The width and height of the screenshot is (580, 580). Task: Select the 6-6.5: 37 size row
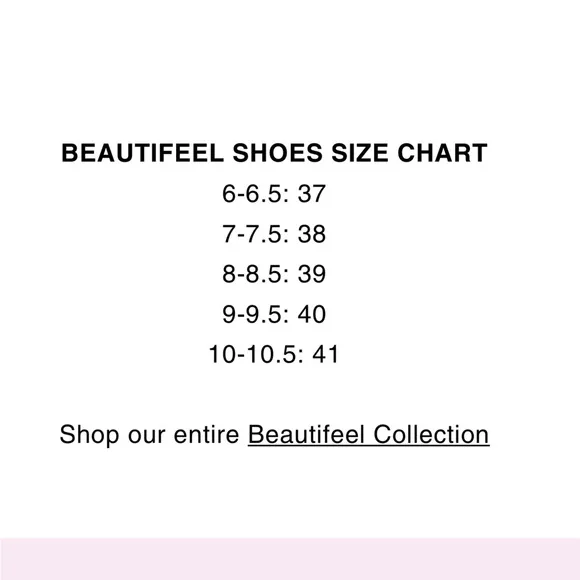(x=274, y=193)
